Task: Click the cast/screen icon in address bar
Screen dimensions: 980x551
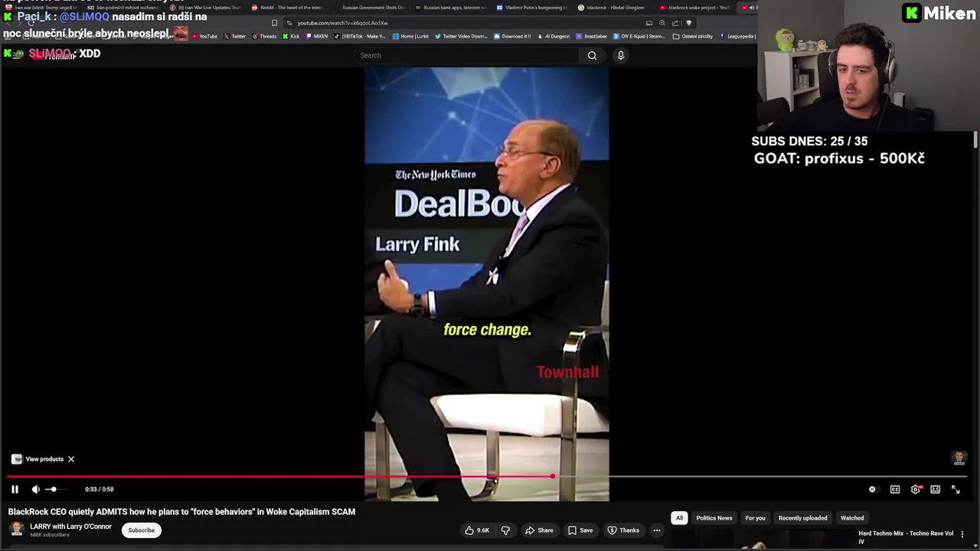Action: [649, 23]
